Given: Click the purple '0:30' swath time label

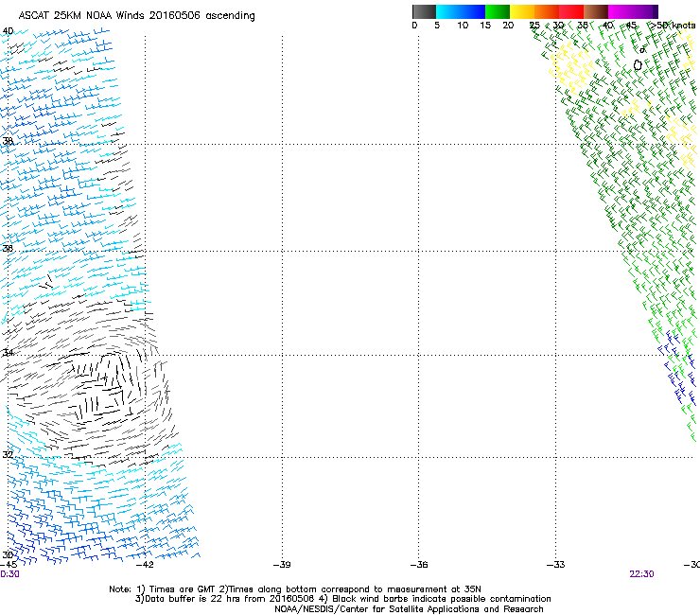Looking at the screenshot, I should 9,574.
